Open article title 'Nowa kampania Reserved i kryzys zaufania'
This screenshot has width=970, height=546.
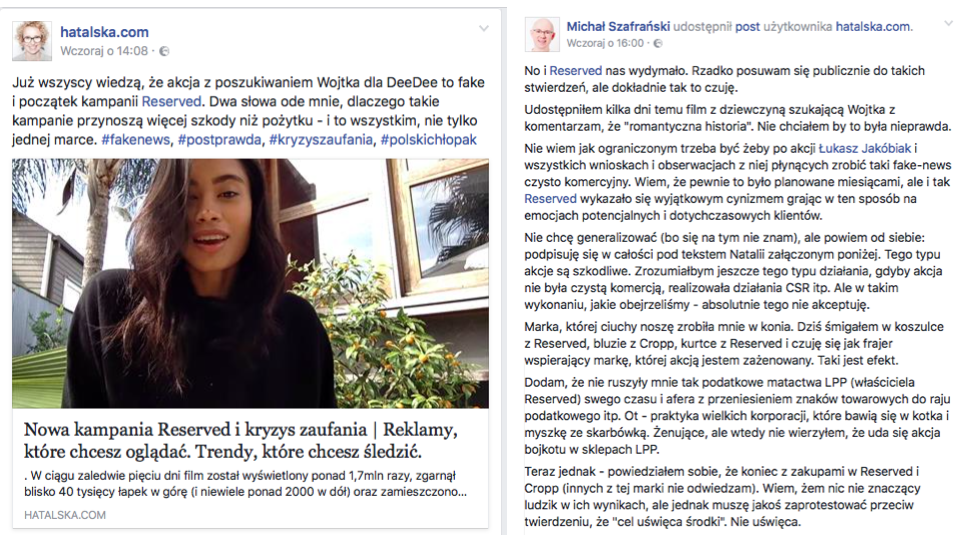coord(241,440)
